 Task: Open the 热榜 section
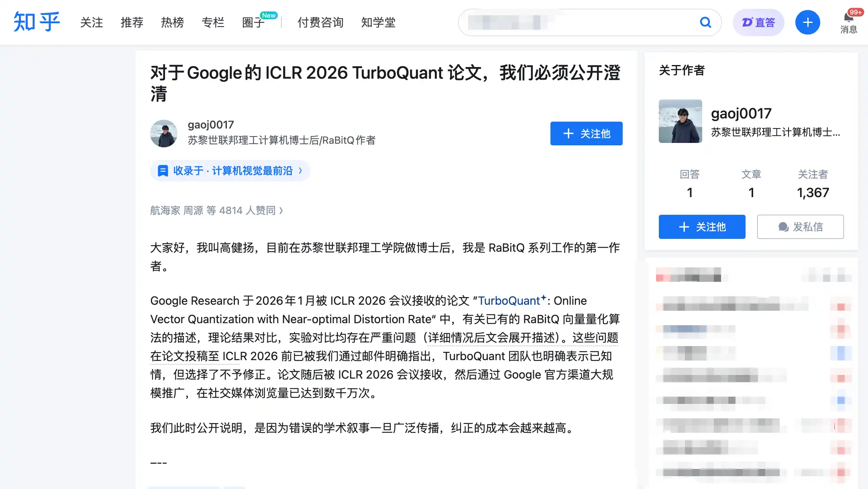click(x=172, y=22)
